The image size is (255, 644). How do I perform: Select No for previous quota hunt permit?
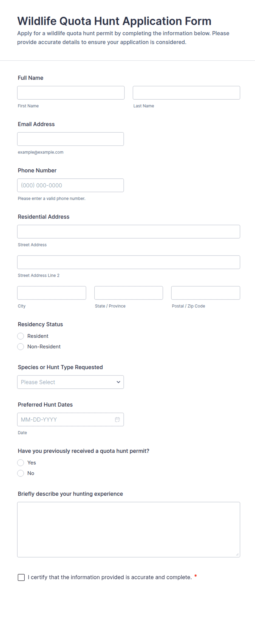click(21, 473)
